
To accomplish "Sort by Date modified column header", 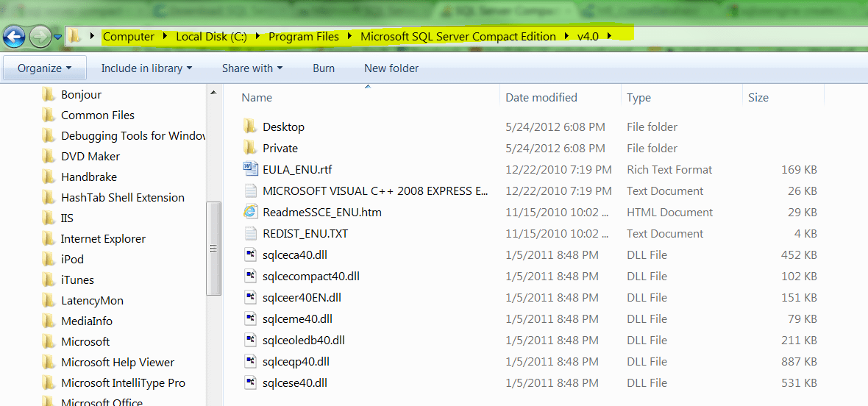I will tap(541, 97).
